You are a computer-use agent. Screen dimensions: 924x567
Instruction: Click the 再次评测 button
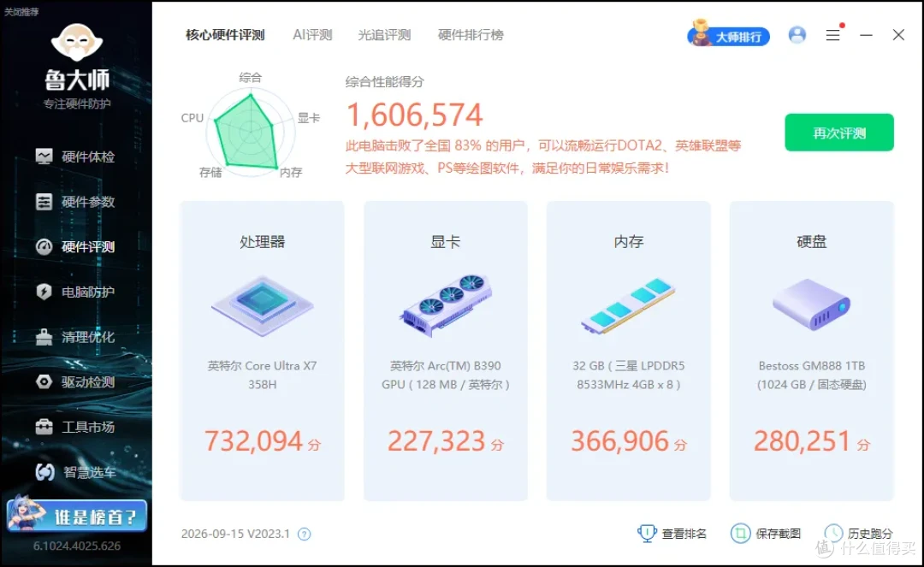click(839, 133)
